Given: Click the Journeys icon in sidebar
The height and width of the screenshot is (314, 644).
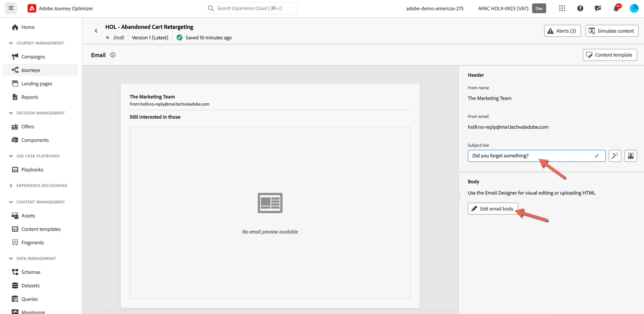Looking at the screenshot, I should pos(15,70).
